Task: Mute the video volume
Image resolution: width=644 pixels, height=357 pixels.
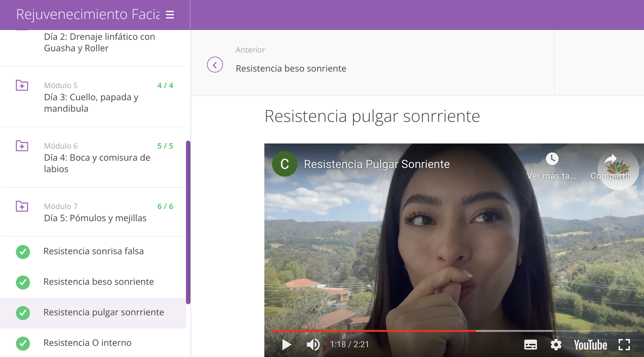Action: pyautogui.click(x=313, y=345)
